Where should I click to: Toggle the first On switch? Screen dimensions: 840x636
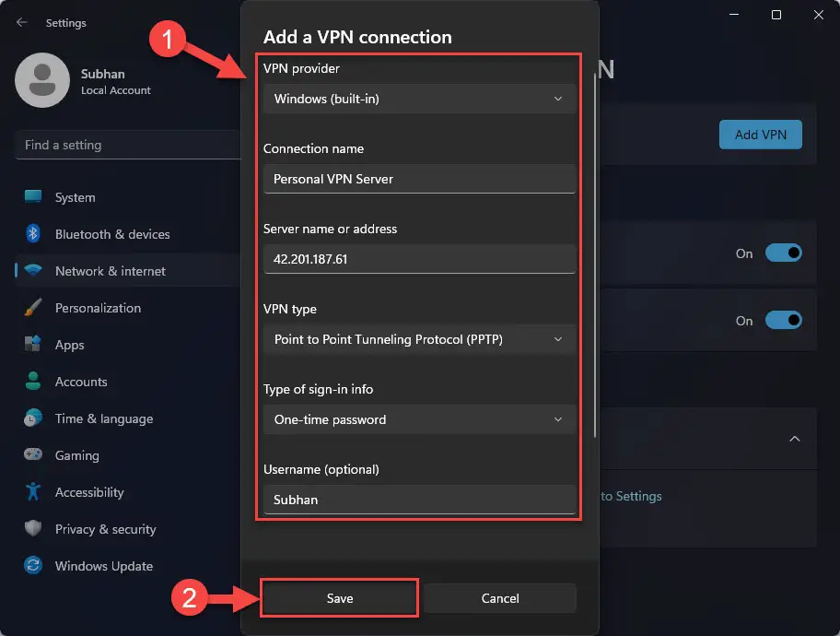click(x=784, y=253)
